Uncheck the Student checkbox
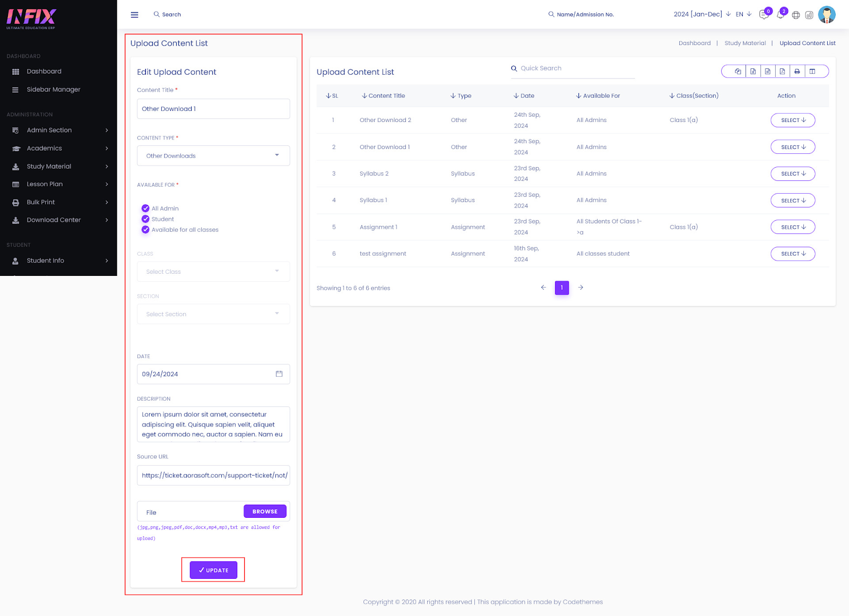Screen dimensions: 849x616 coord(145,219)
